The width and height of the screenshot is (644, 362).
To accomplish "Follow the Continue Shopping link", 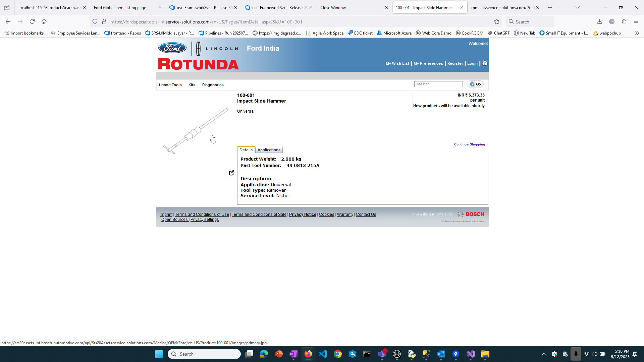I will pyautogui.click(x=469, y=144).
